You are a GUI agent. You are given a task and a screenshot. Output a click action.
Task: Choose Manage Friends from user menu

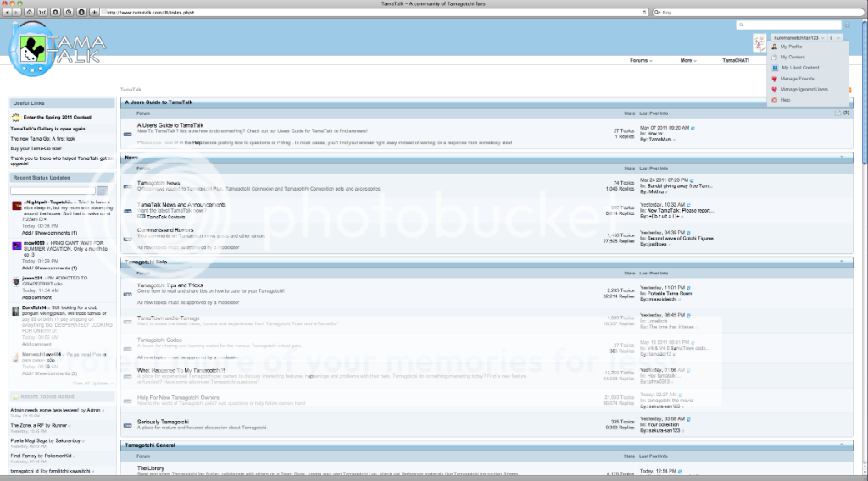[x=797, y=79]
